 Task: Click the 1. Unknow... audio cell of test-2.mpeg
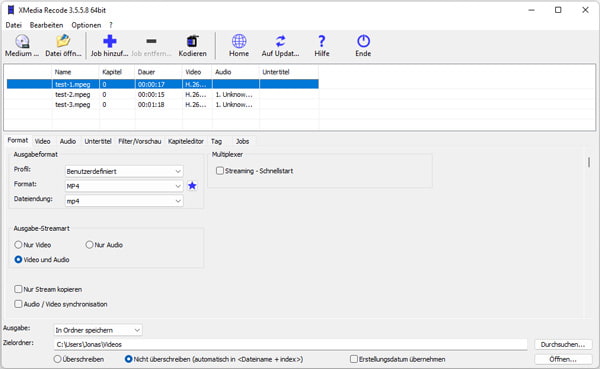234,95
